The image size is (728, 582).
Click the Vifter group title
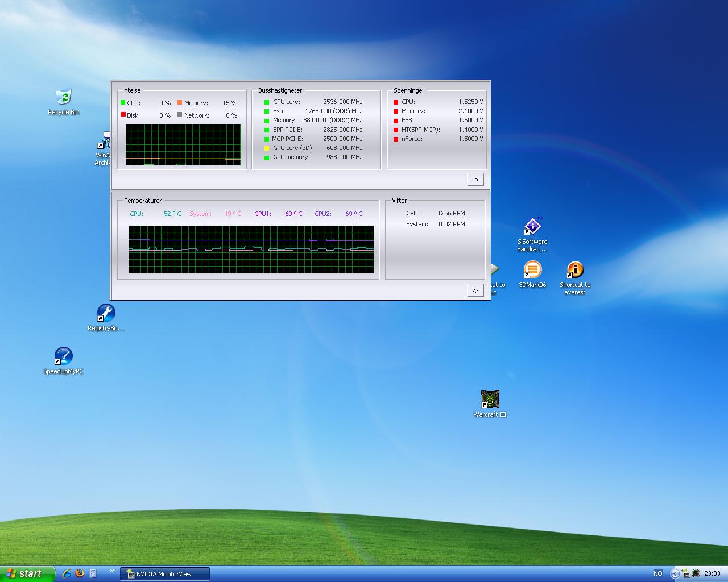[399, 201]
